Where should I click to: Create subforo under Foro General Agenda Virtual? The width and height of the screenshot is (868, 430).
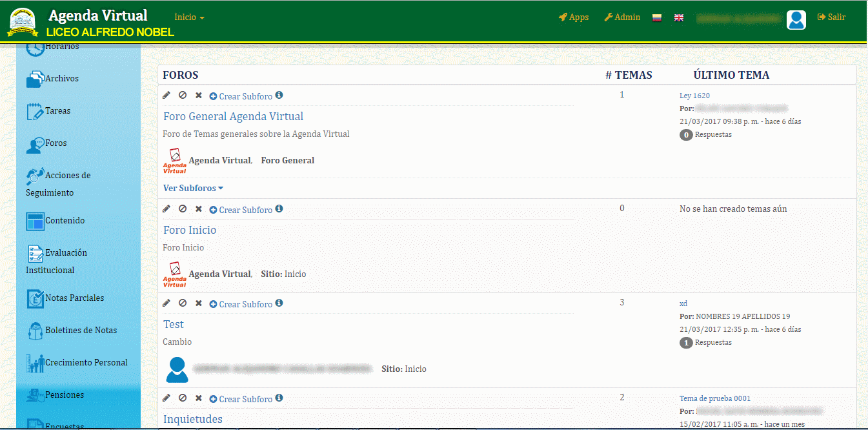tap(241, 96)
